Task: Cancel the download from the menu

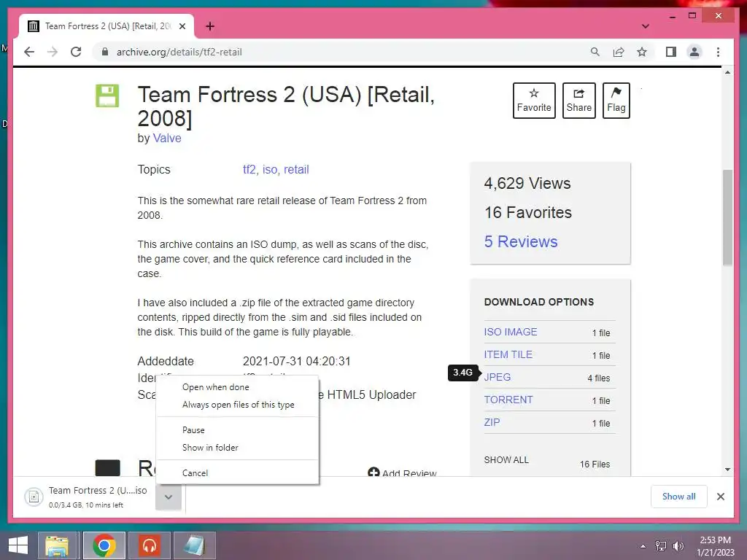Action: tap(237, 472)
